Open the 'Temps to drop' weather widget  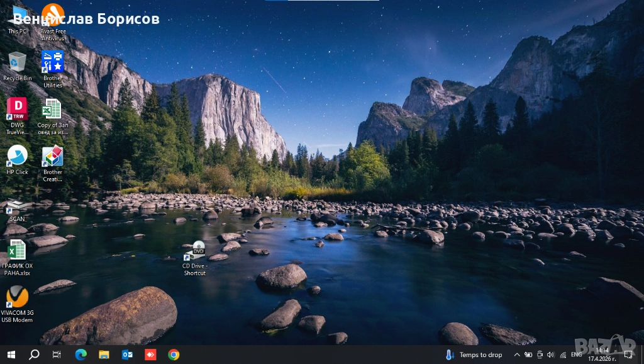tap(474, 355)
